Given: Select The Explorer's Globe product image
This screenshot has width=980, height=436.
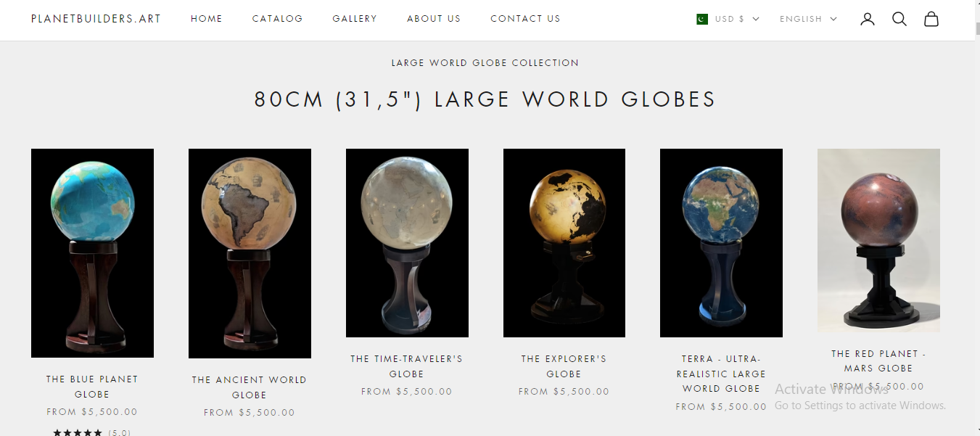Looking at the screenshot, I should 564,243.
